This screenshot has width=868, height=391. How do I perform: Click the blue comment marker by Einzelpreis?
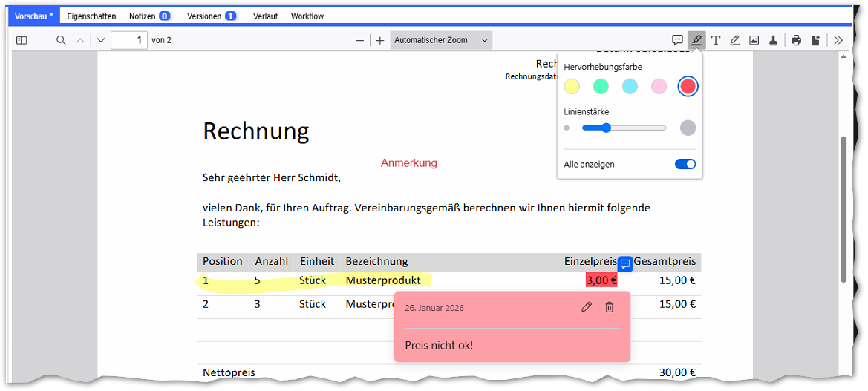coord(625,264)
